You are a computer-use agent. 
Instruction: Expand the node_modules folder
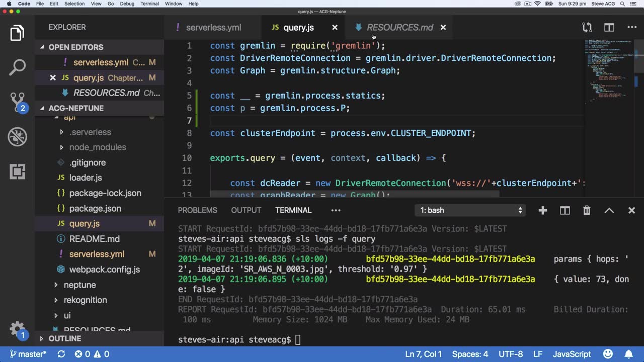(x=98, y=147)
